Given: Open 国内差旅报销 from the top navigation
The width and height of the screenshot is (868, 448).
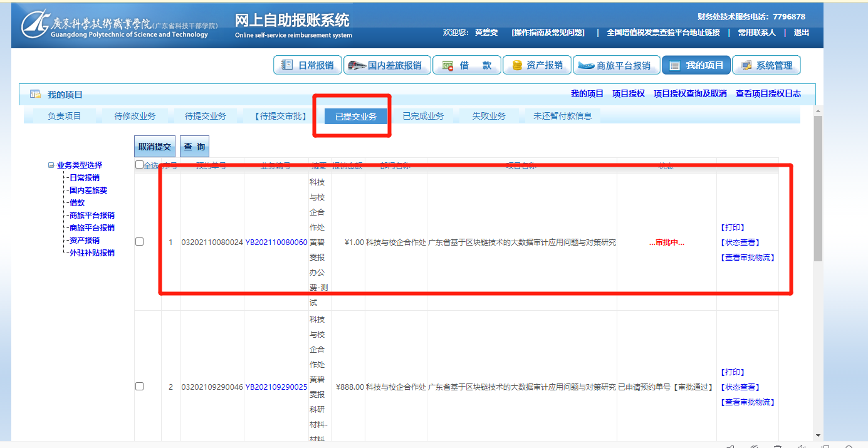Looking at the screenshot, I should pyautogui.click(x=387, y=65).
